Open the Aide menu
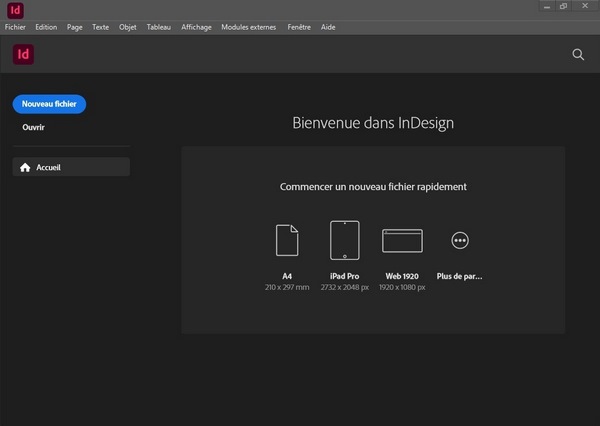Screen dimensions: 600x426 pyautogui.click(x=328, y=27)
